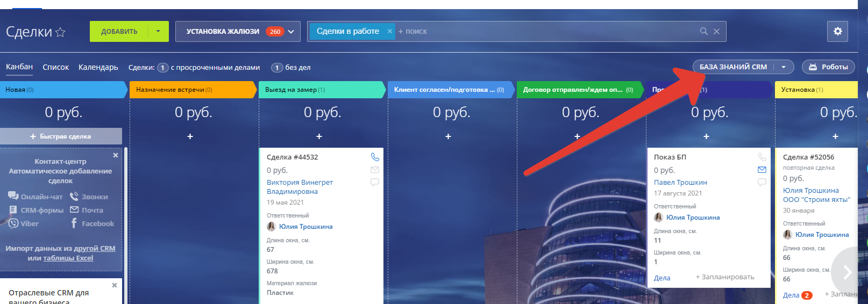This screenshot has height=304, width=868.
Task: Expand the БАЗА ЗНАНИЙ CRM dropdown arrow
Action: pyautogui.click(x=784, y=67)
